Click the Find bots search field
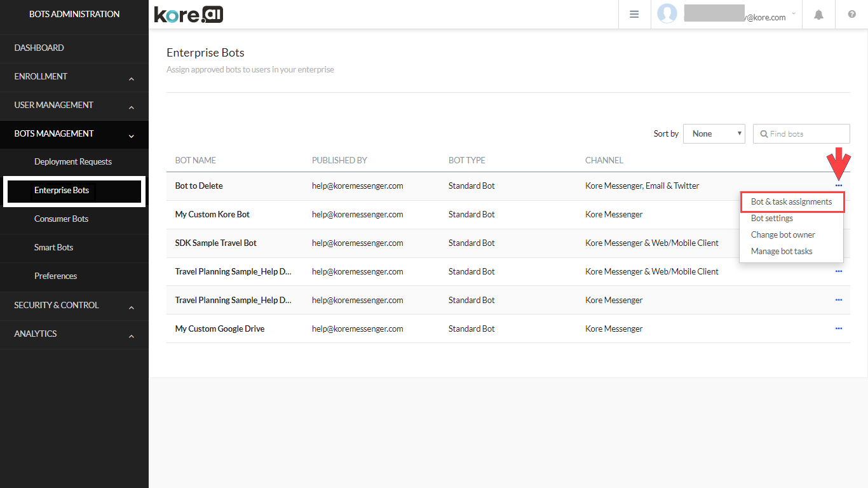868x488 pixels. tap(807, 134)
